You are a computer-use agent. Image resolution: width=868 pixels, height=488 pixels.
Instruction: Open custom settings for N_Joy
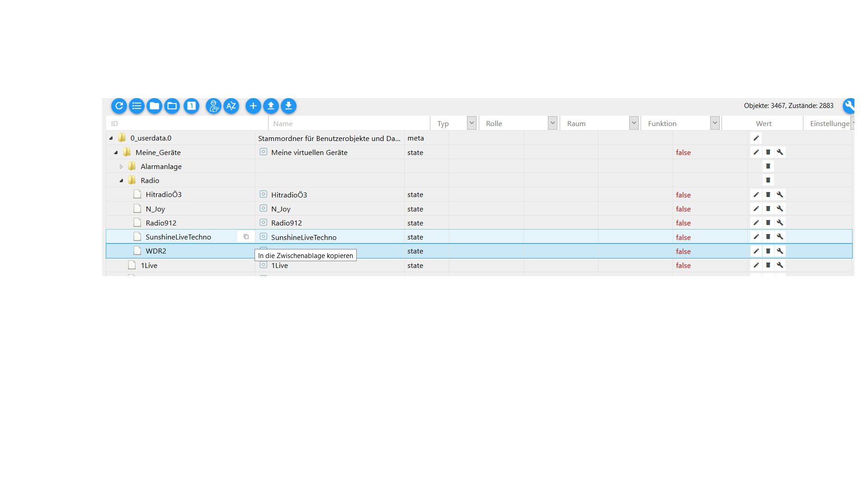780,209
